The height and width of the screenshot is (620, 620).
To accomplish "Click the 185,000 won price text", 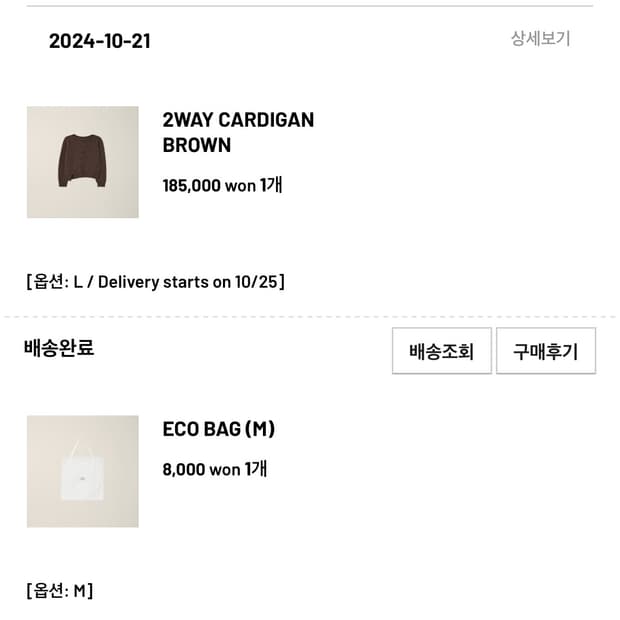I will pos(208,185).
